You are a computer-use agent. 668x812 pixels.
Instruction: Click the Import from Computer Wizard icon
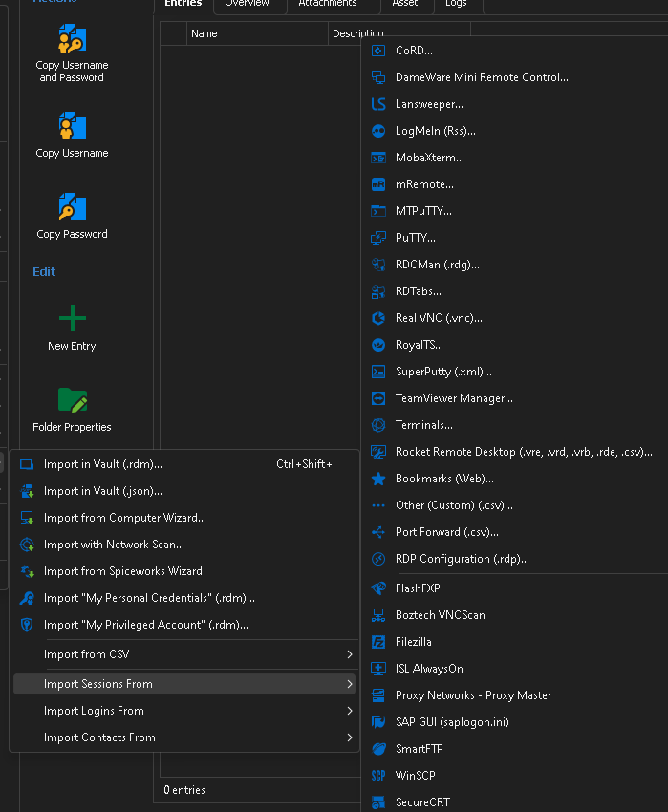point(27,518)
